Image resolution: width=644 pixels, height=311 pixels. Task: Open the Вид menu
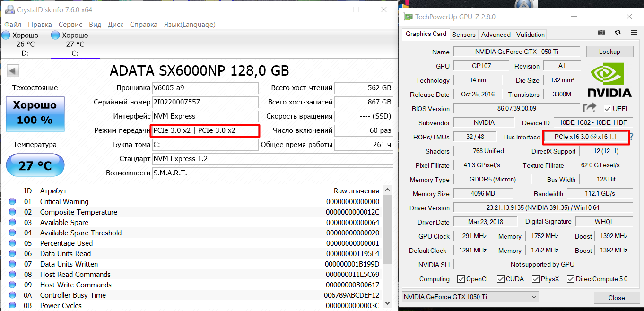point(95,25)
